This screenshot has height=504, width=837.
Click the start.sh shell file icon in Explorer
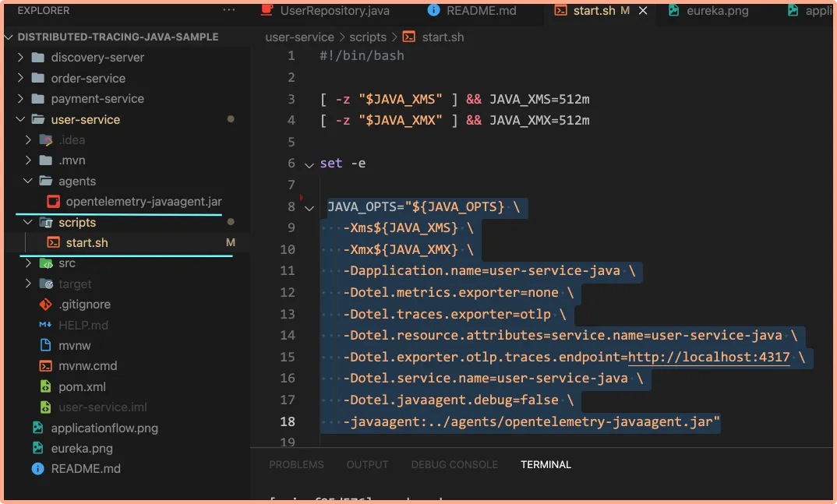pyautogui.click(x=53, y=243)
